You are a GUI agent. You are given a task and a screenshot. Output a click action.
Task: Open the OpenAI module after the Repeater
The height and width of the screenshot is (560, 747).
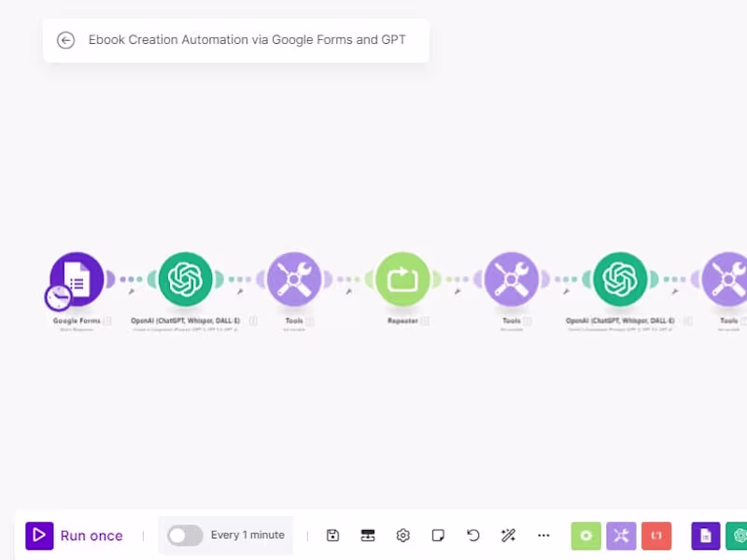pos(620,279)
